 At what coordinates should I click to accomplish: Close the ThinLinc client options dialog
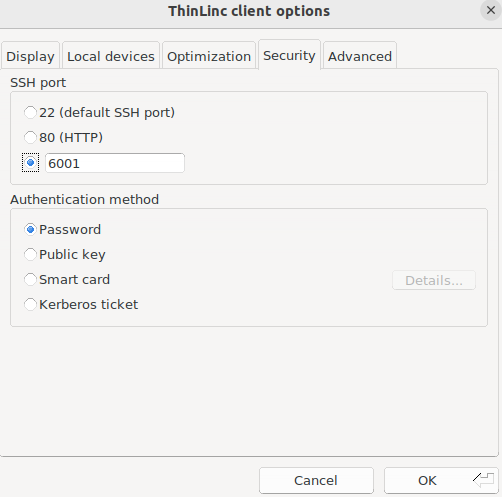coord(491,10)
